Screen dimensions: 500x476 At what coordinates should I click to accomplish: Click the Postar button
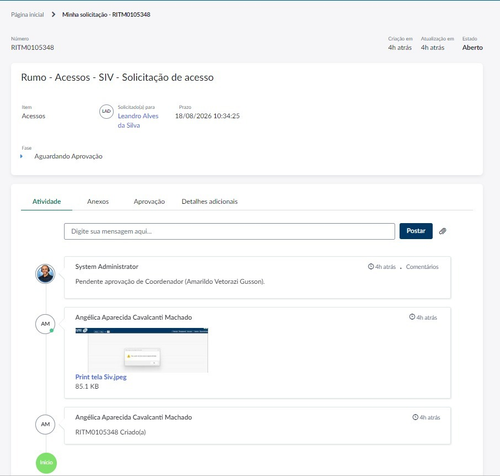click(416, 231)
